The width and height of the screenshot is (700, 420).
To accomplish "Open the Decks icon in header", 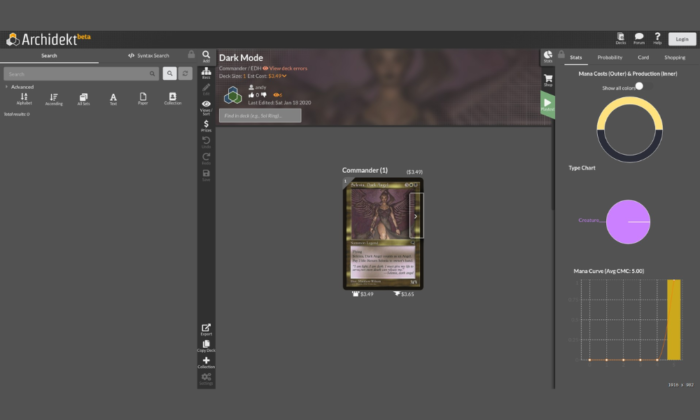I will (621, 37).
